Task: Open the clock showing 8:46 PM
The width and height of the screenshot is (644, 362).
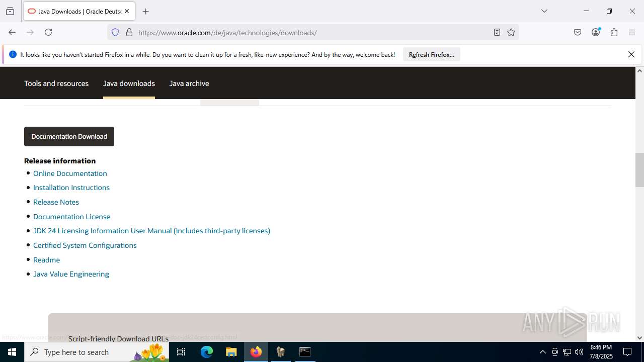Action: pos(601,352)
